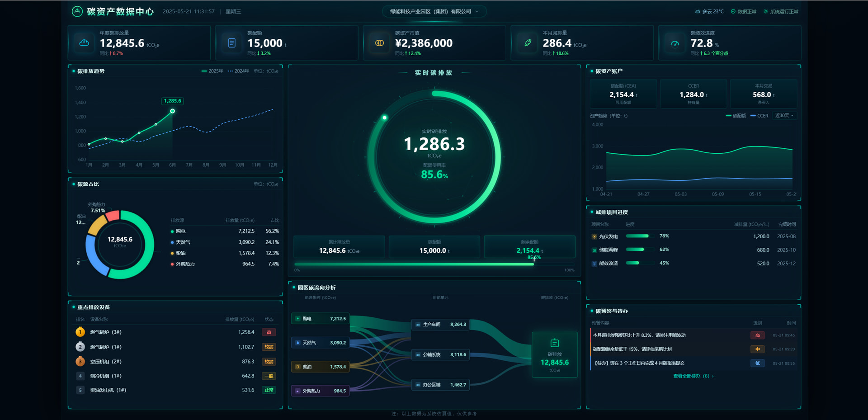Click the clipboard icon above 碳排放 12,845.6

[x=555, y=343]
